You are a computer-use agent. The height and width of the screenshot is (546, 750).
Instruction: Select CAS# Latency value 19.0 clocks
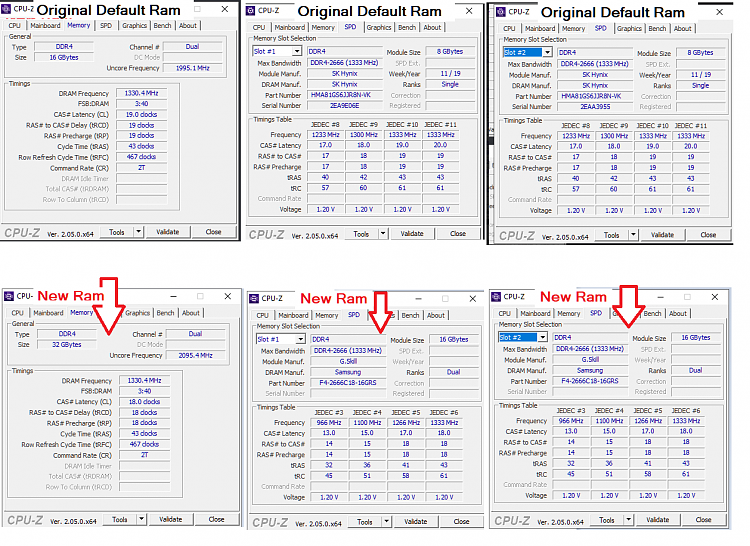coord(141,115)
